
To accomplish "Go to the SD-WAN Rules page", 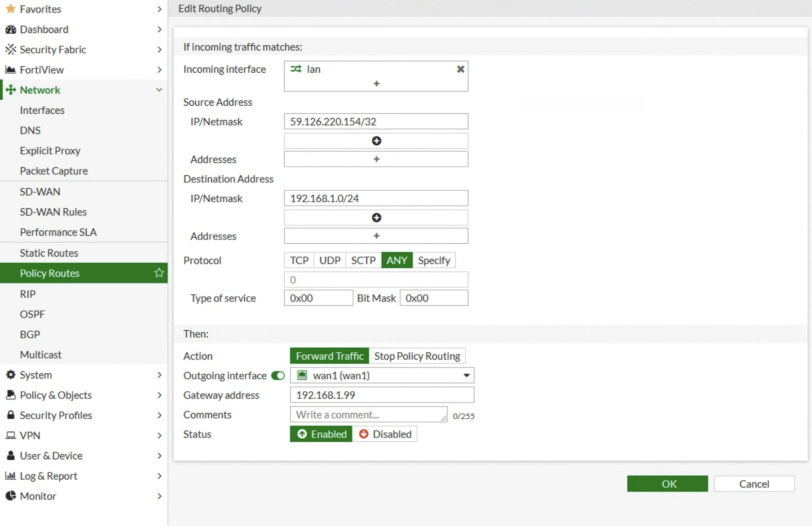I will click(53, 212).
